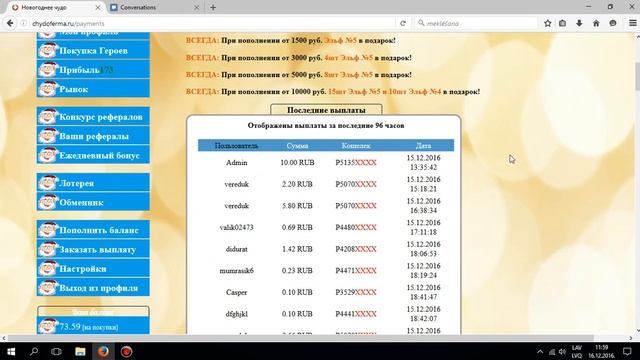
Task: Click the Firefox taskbar icon
Action: pyautogui.click(x=103, y=351)
